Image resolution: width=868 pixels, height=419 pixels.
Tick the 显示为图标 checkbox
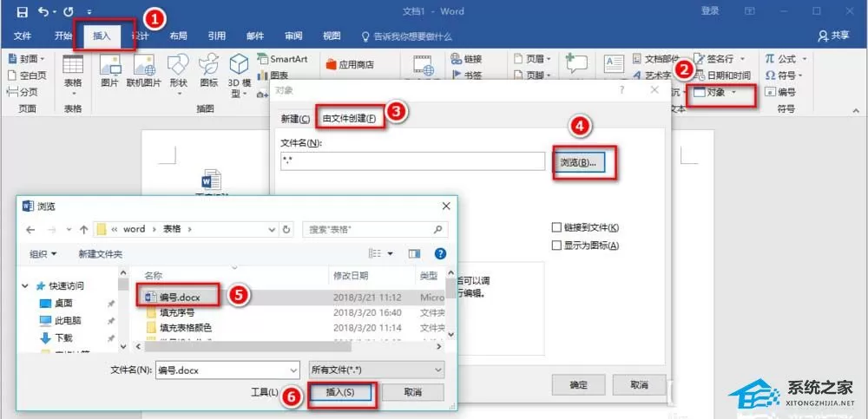coord(557,246)
